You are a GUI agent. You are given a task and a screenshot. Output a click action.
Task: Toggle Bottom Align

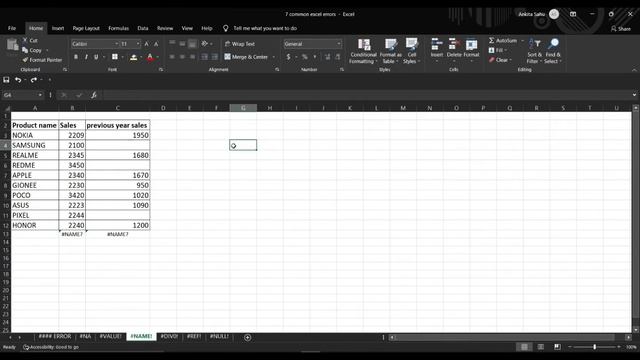click(192, 43)
